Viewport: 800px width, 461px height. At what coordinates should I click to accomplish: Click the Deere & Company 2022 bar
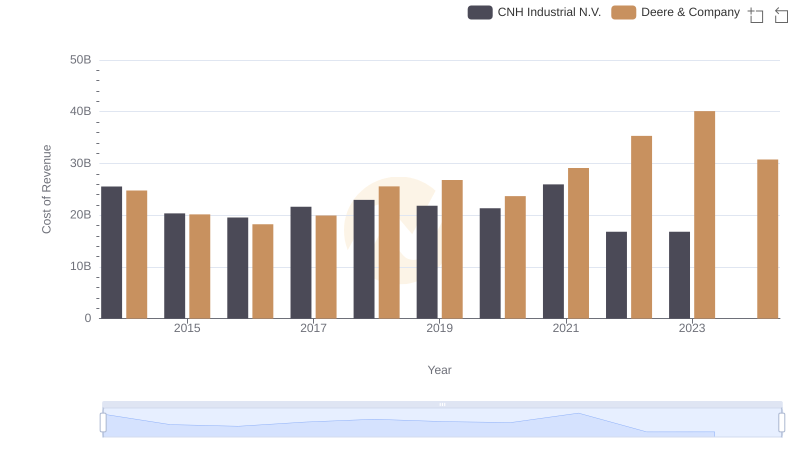(x=641, y=227)
